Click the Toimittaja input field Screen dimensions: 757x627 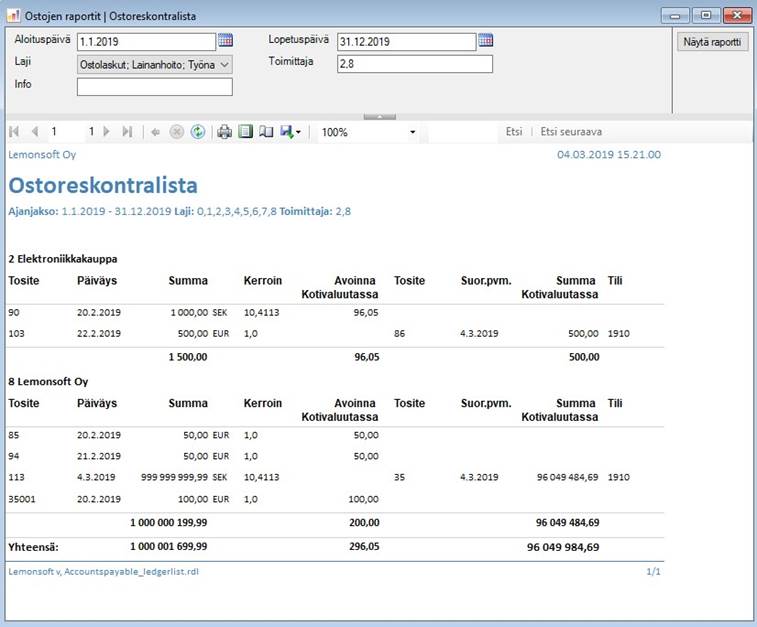click(415, 64)
